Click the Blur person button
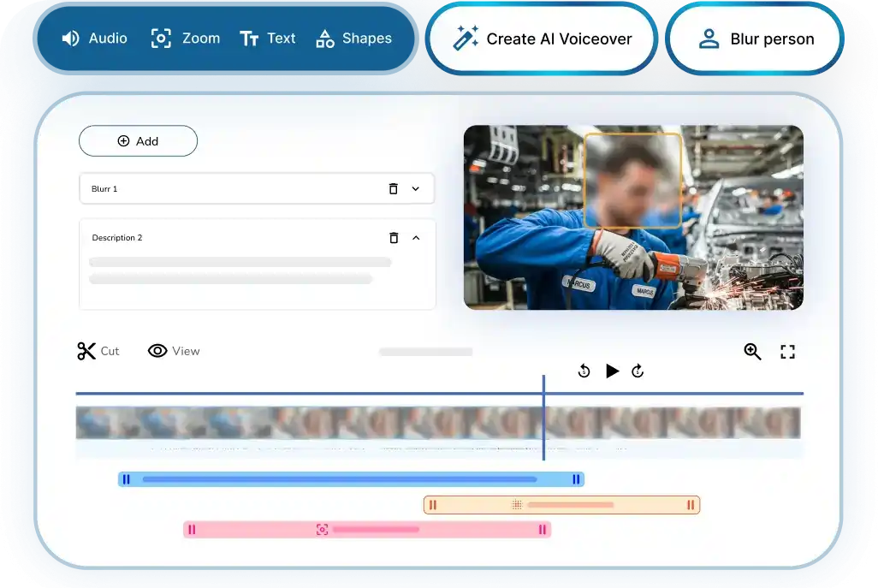The width and height of the screenshot is (878, 588). [754, 39]
